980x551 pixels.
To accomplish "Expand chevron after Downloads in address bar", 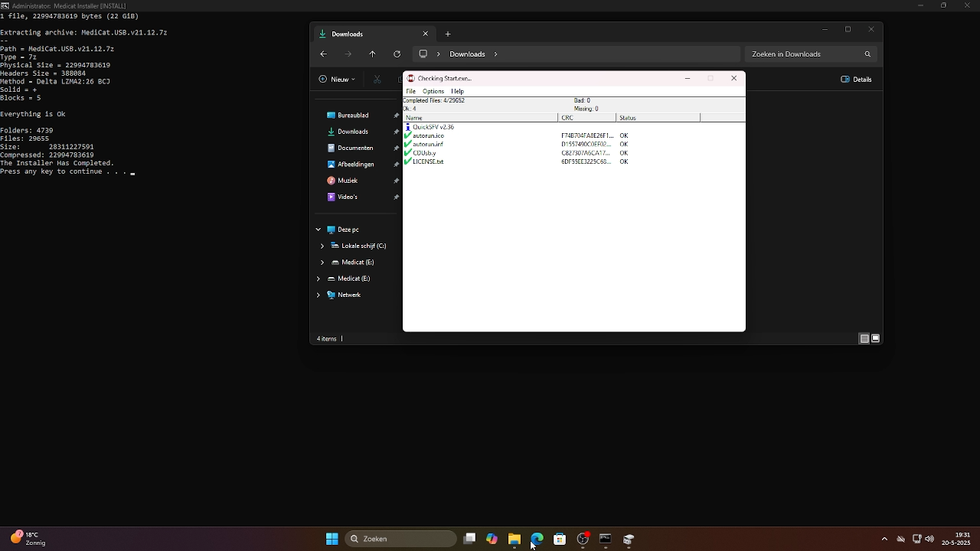I will click(496, 54).
